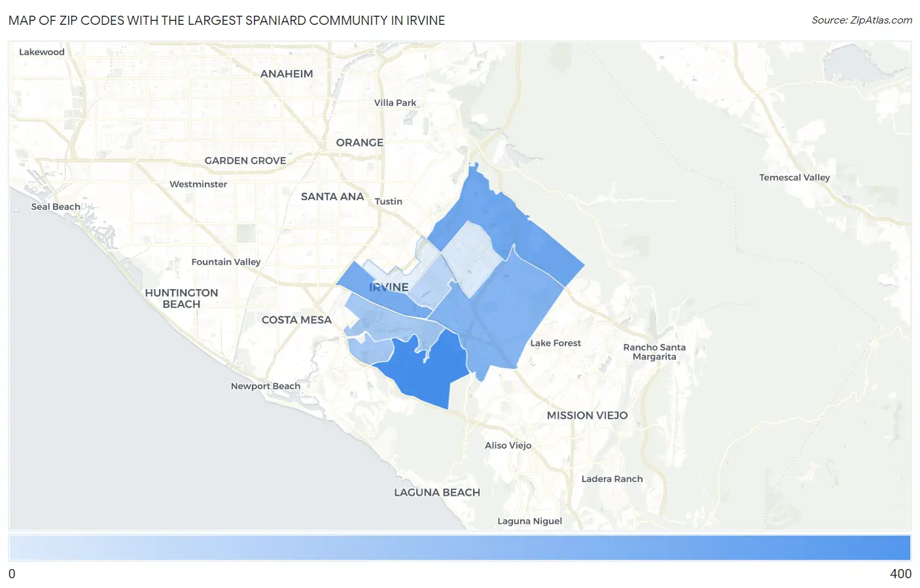Click the Temescal Valley map label
Image resolution: width=920 pixels, height=588 pixels.
(x=794, y=177)
